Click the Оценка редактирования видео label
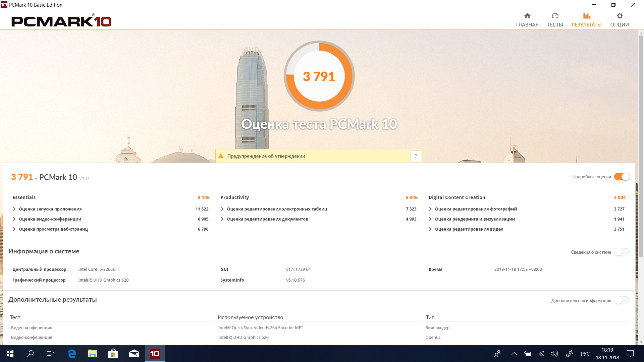 [469, 229]
